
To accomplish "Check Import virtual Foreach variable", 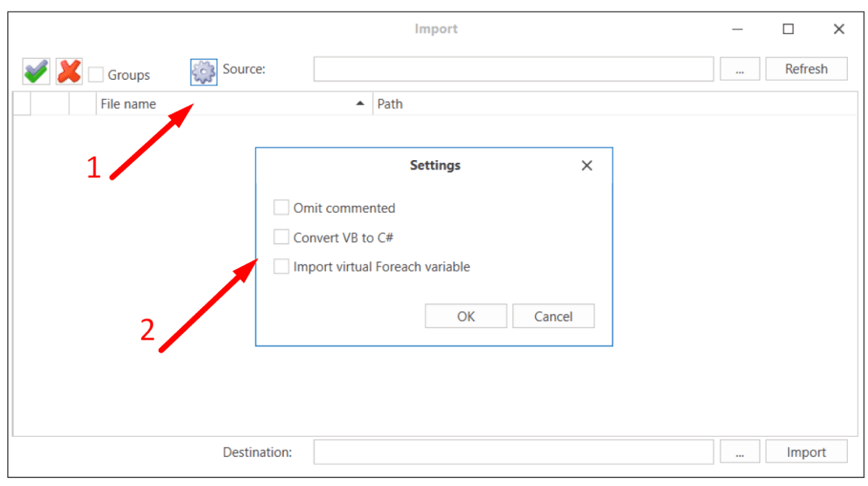I will coord(281,267).
